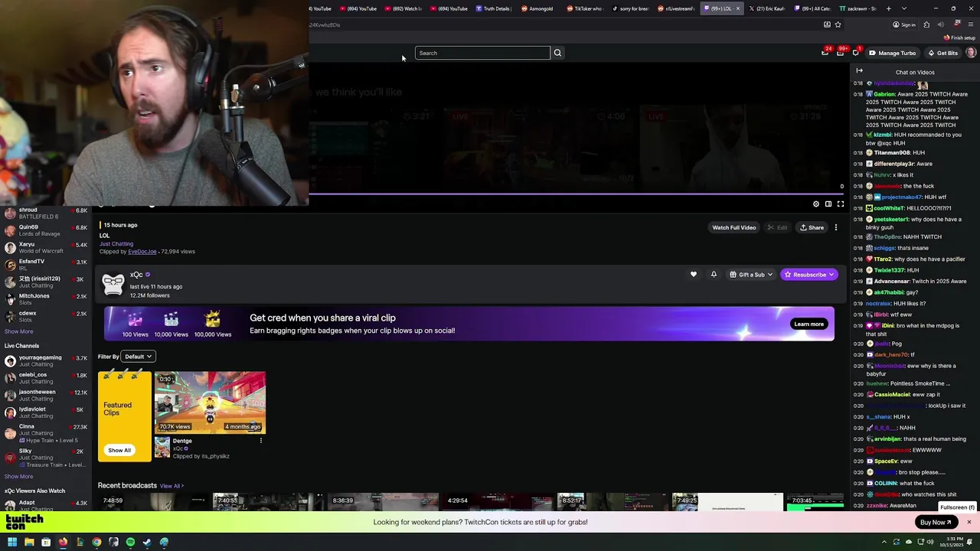
Task: Open browser tab list chevron
Action: tap(904, 8)
